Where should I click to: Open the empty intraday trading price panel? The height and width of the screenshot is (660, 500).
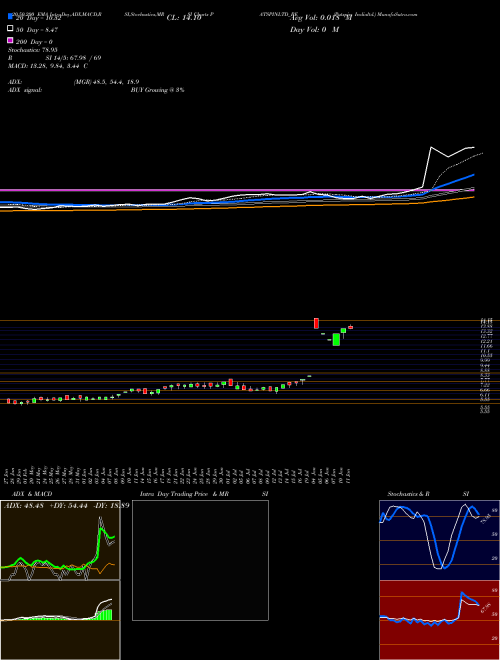(x=200, y=560)
